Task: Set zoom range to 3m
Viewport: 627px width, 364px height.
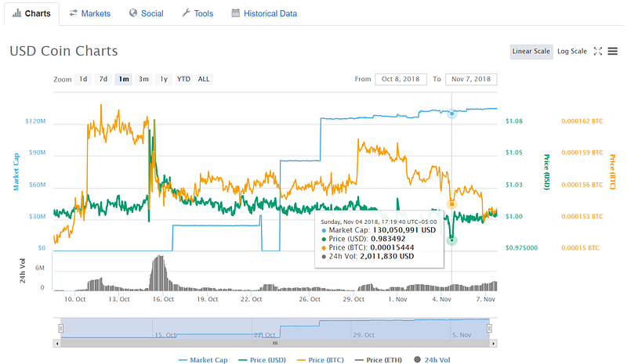Action: click(143, 79)
